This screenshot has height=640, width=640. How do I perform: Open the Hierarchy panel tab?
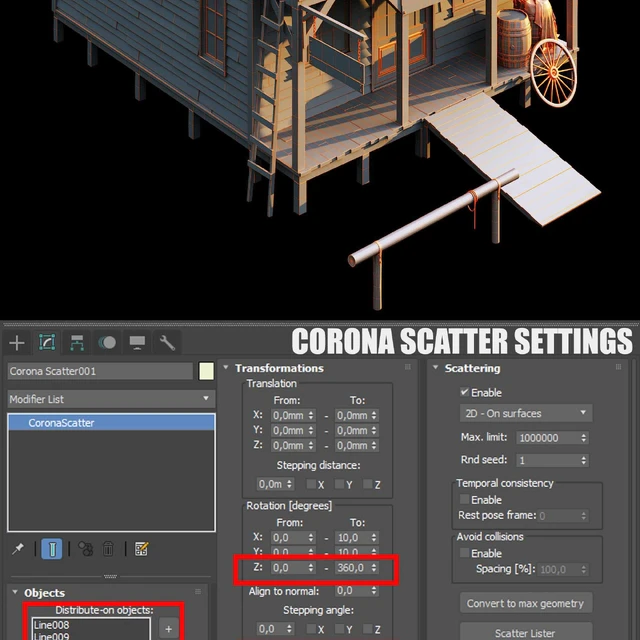[x=77, y=343]
